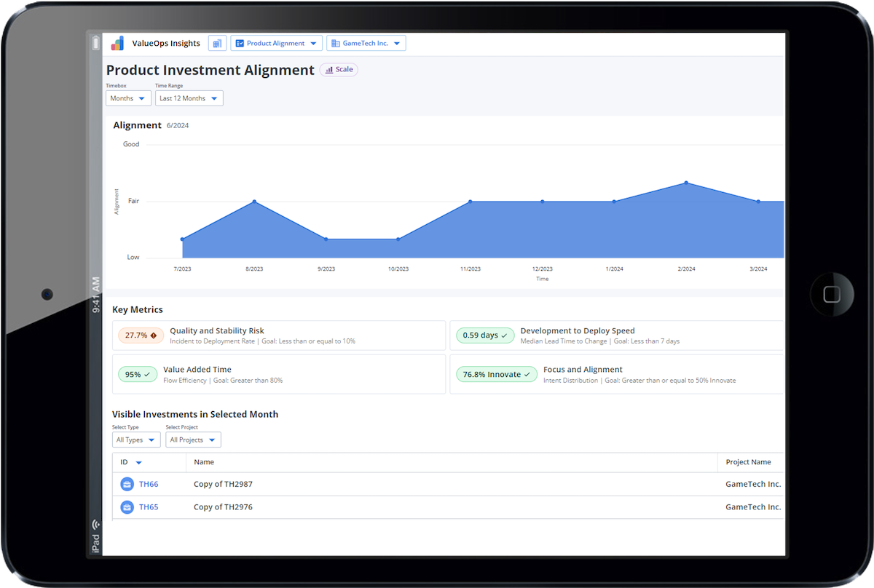Select the 2/2024 peak point on the alignment chart
The height and width of the screenshot is (588, 874).
pyautogui.click(x=686, y=183)
